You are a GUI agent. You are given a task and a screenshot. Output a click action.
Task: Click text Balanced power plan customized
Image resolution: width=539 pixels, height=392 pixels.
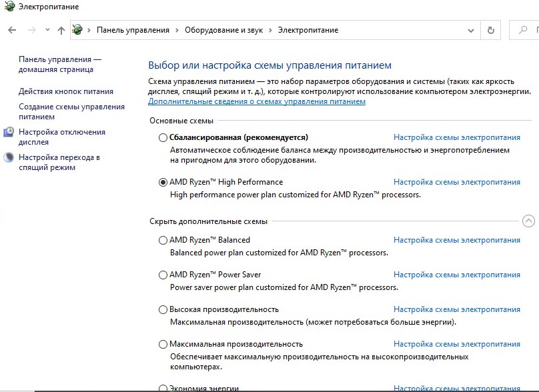279,253
